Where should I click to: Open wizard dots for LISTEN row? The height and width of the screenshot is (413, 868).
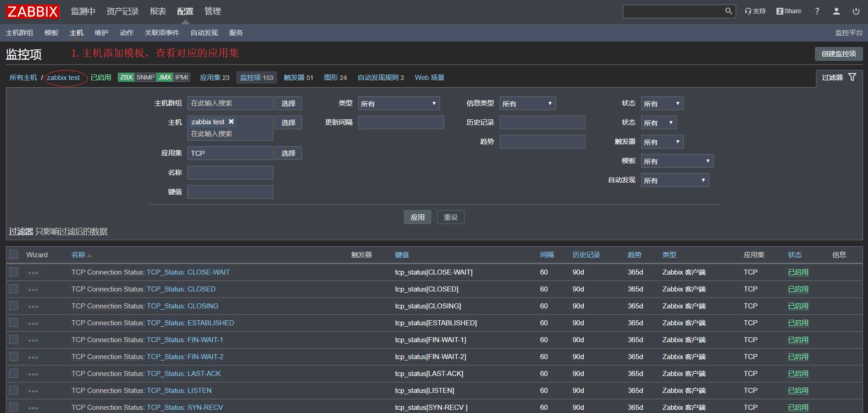[x=33, y=391]
